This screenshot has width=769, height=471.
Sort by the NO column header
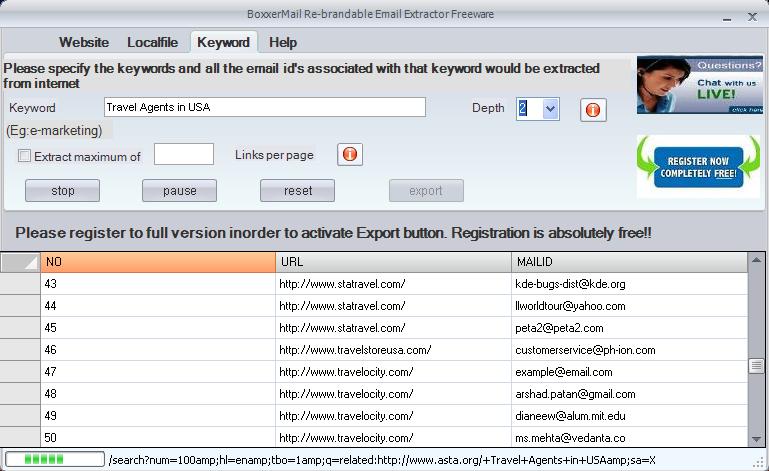click(158, 262)
